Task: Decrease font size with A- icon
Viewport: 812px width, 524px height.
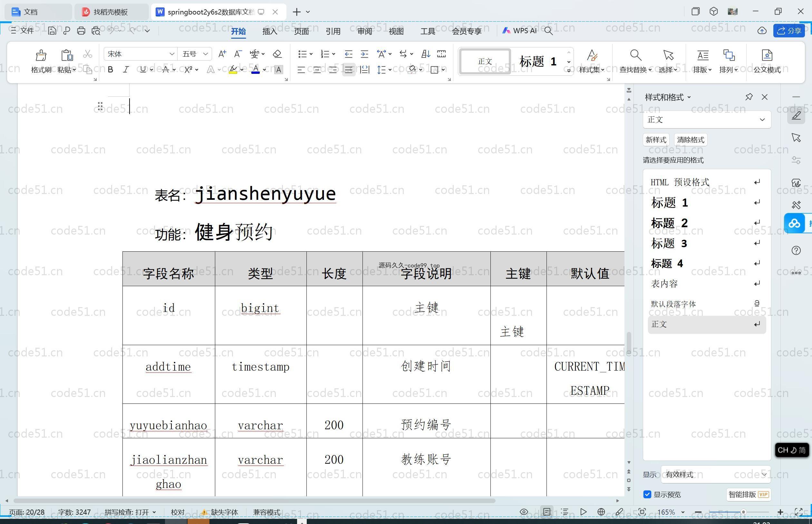Action: pos(238,54)
